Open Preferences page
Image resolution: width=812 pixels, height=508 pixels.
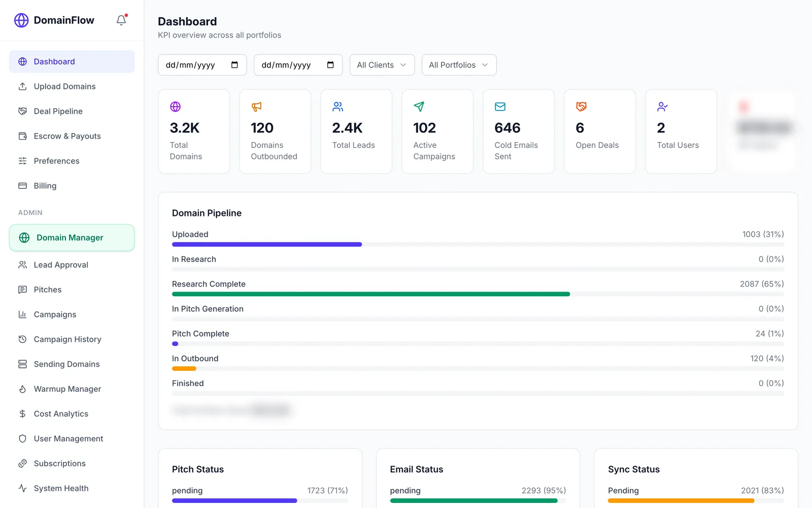72,161
